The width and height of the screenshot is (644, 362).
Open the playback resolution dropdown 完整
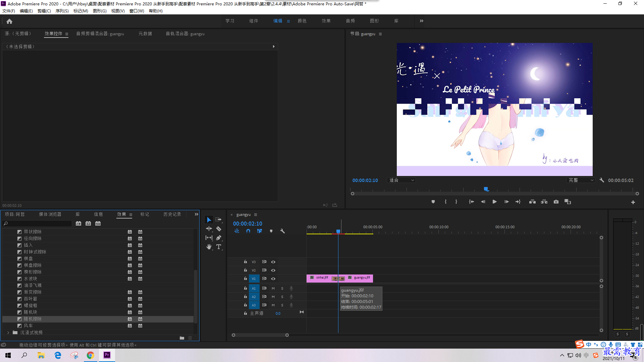pos(581,180)
